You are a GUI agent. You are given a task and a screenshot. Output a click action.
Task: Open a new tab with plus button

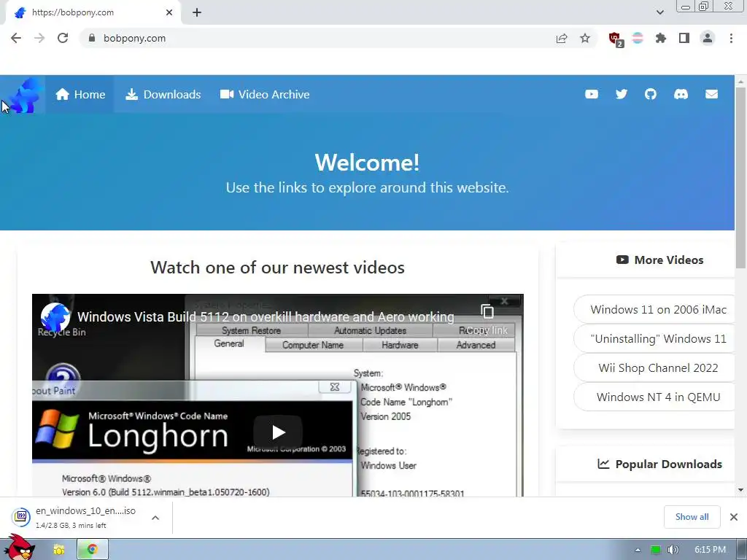pos(197,13)
